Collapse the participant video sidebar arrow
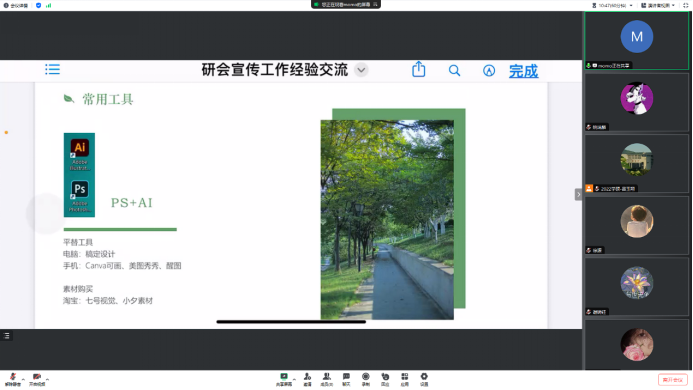The width and height of the screenshot is (693, 390). pos(578,195)
